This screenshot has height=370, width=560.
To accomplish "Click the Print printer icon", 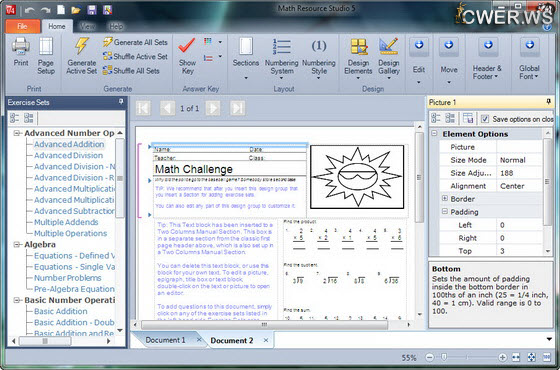I will point(21,53).
